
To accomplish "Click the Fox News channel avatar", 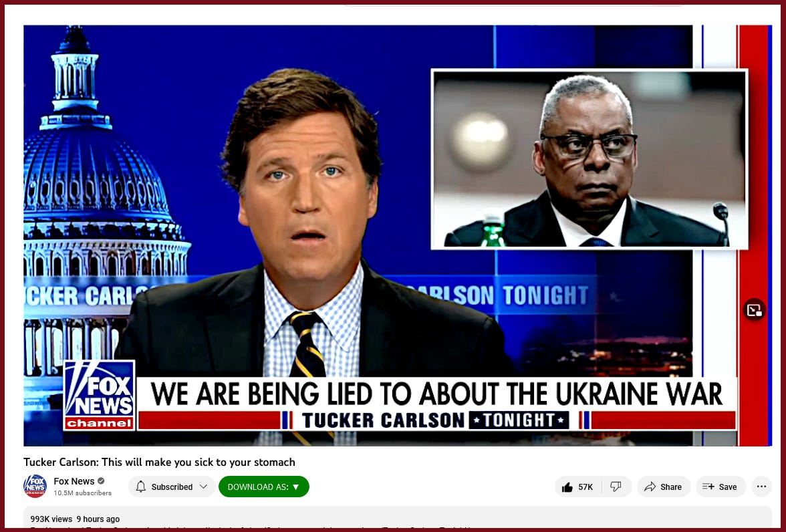I will click(x=35, y=486).
